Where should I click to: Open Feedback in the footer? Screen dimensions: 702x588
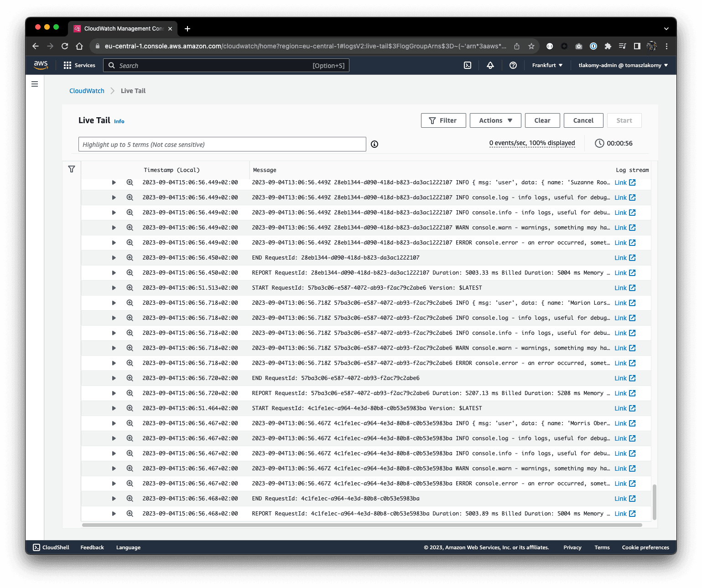click(92, 547)
